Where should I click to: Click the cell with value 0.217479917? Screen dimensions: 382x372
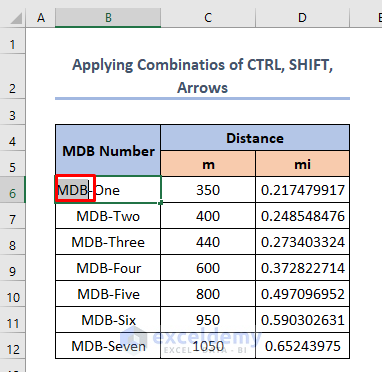pyautogui.click(x=302, y=190)
